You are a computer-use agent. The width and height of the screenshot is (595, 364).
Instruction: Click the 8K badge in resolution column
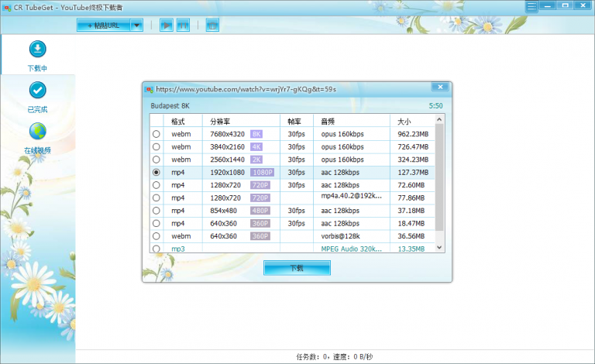[x=256, y=134]
